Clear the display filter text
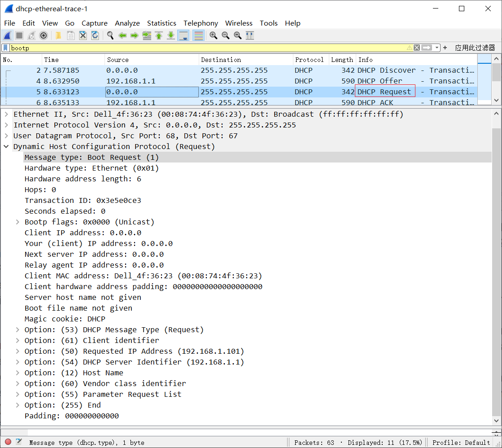502x448 pixels. (416, 48)
